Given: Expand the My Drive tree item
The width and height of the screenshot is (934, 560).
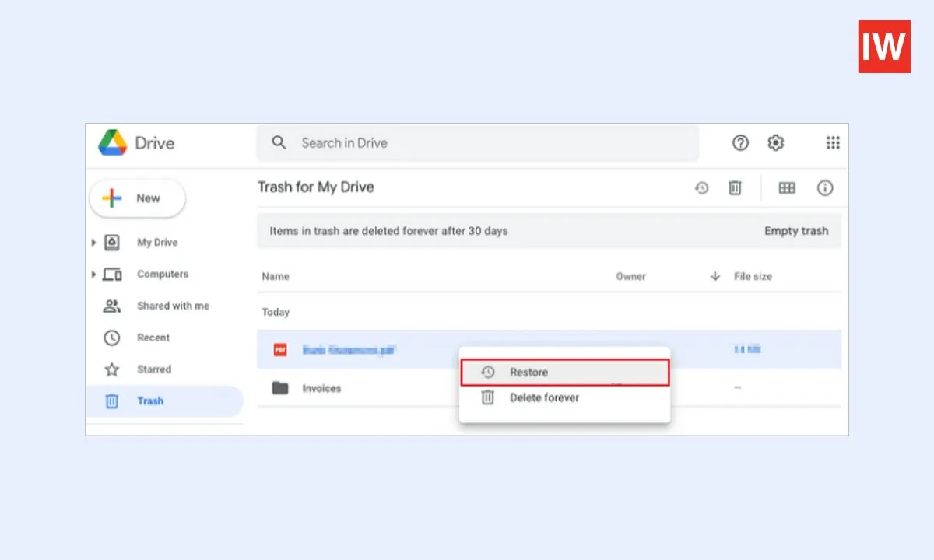Looking at the screenshot, I should tap(93, 242).
